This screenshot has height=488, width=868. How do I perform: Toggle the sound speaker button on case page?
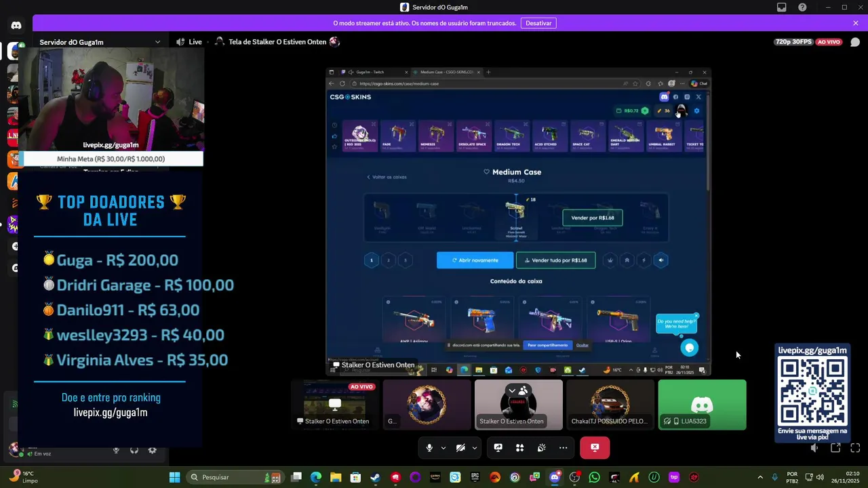click(x=661, y=260)
